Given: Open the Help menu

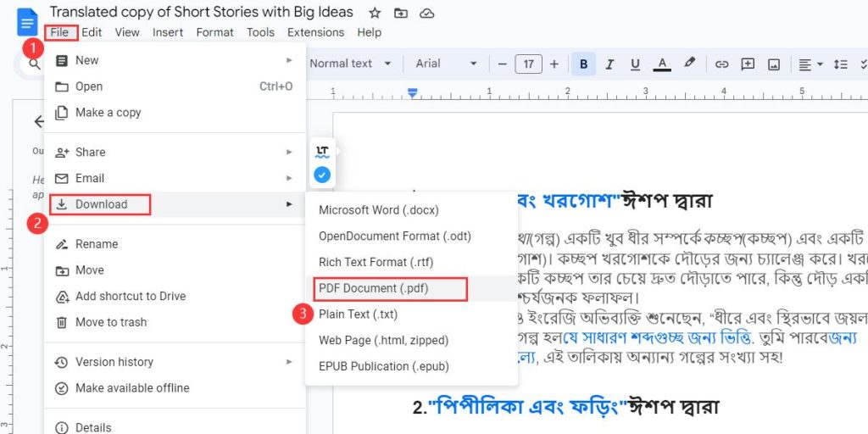Looking at the screenshot, I should click(370, 32).
